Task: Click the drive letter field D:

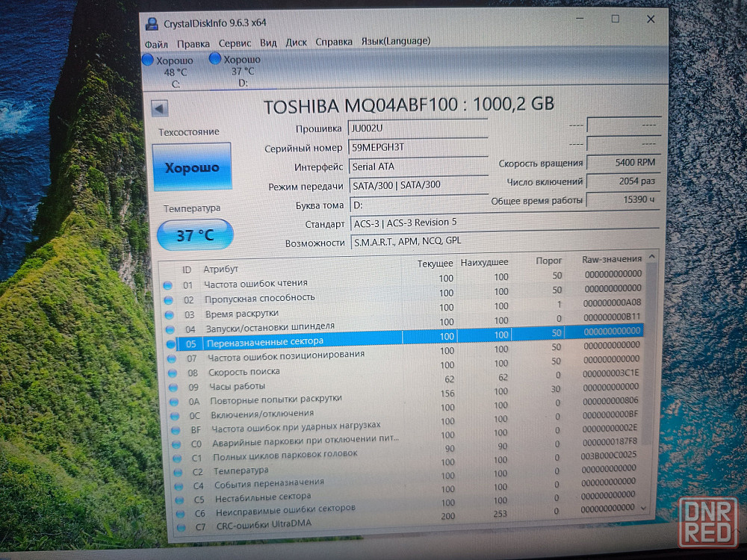Action: 419,204
